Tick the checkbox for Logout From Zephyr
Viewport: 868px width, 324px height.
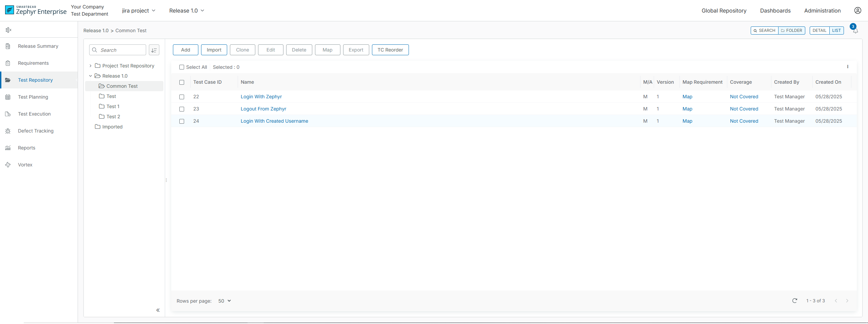[x=182, y=109]
